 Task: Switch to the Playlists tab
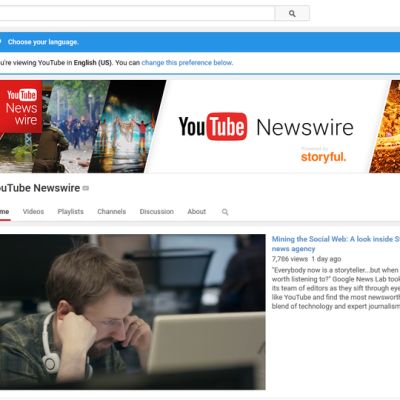tap(71, 211)
